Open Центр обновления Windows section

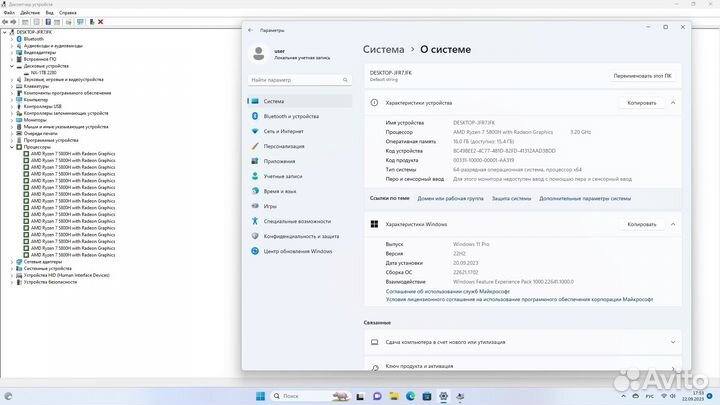point(299,251)
